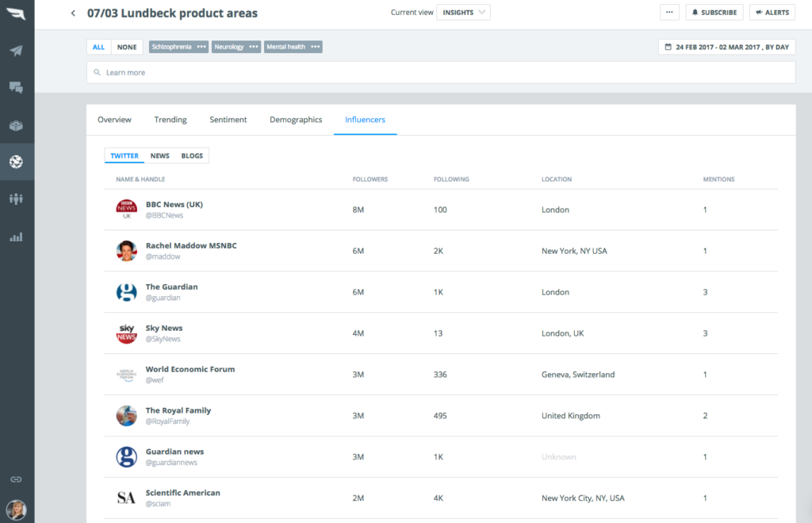Open Guardian news logo avatar
812x523 pixels.
point(126,456)
